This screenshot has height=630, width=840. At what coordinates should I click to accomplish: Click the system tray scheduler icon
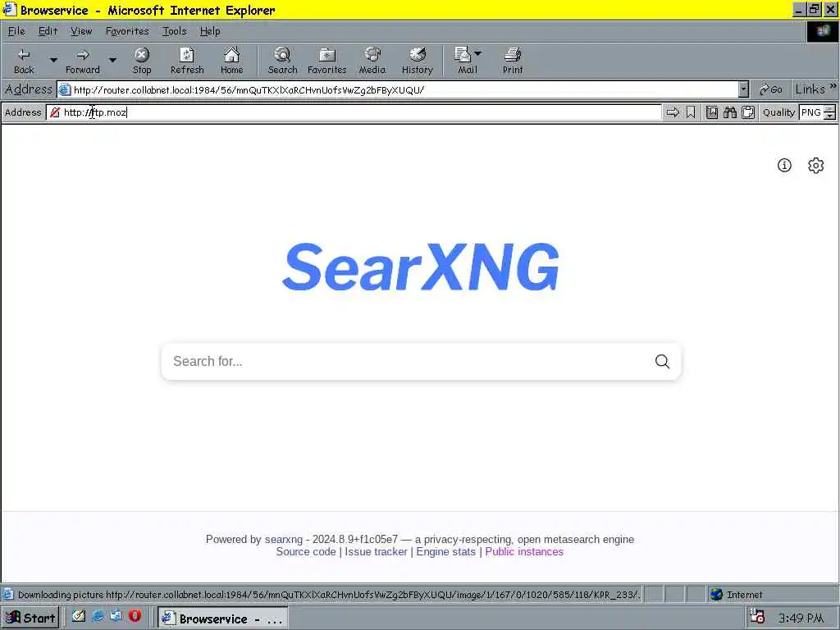[757, 617]
